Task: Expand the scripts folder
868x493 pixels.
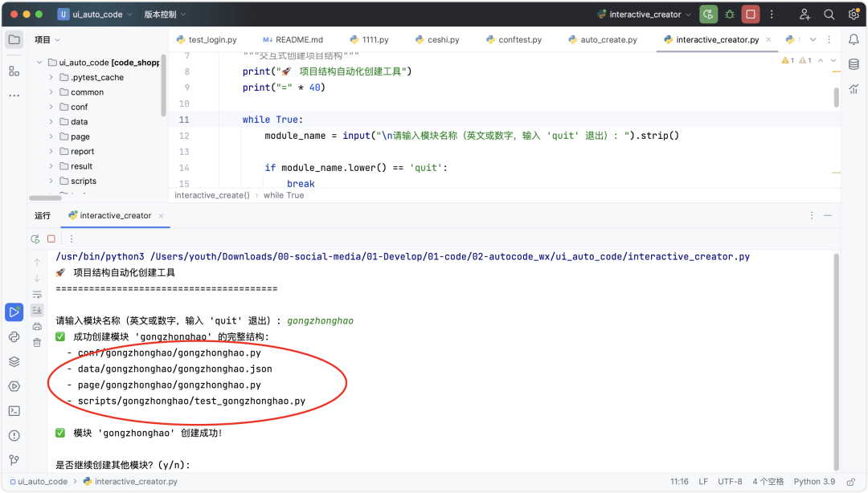Action: point(51,181)
